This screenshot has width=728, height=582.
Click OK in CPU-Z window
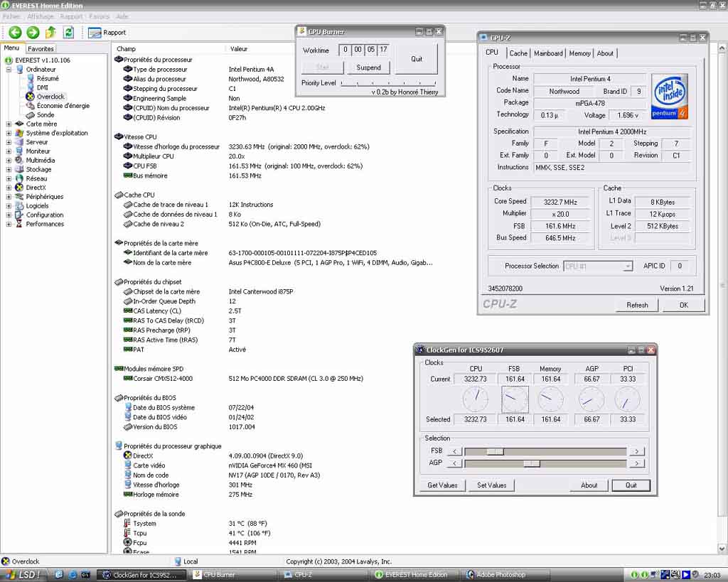click(684, 305)
